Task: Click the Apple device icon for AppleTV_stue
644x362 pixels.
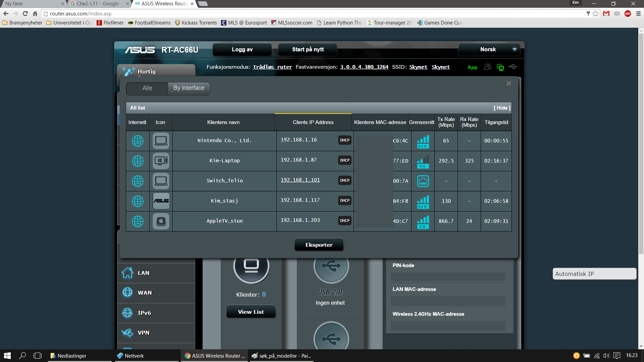Action: 161,221
